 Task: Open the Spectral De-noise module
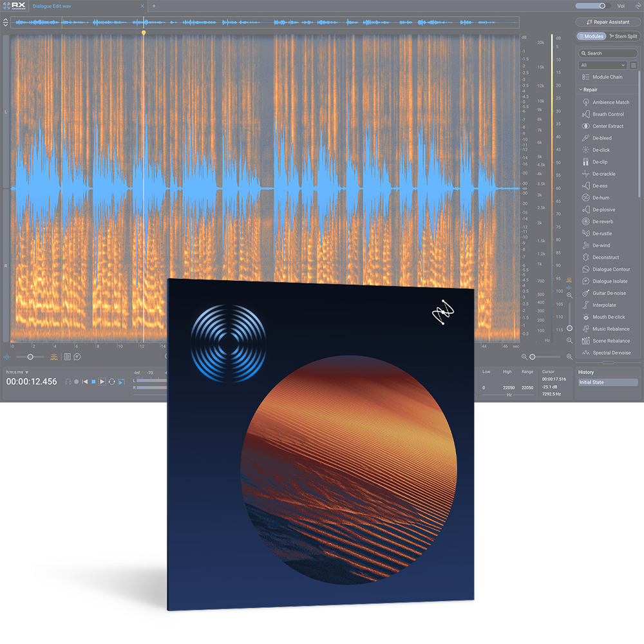pos(606,352)
